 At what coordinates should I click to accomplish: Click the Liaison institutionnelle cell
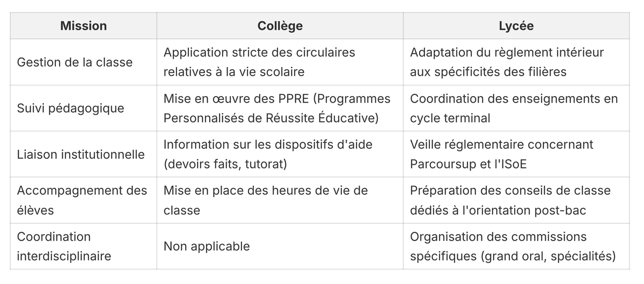[x=80, y=155]
